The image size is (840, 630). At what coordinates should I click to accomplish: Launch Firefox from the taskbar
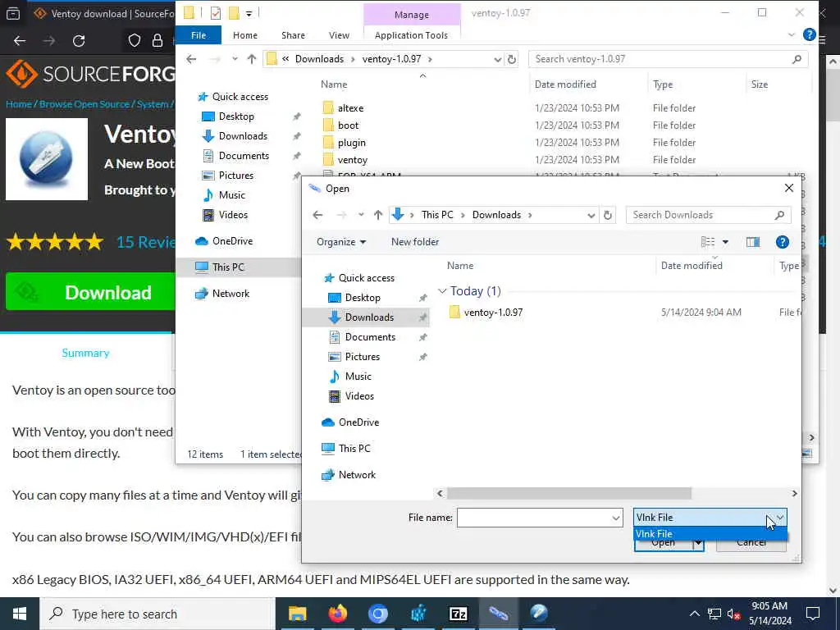[x=337, y=614]
